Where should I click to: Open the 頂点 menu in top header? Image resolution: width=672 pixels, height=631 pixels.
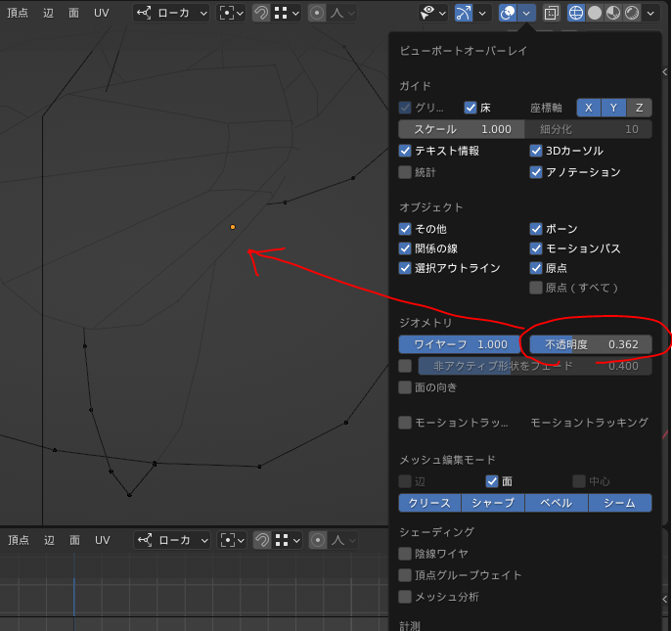pyautogui.click(x=18, y=13)
